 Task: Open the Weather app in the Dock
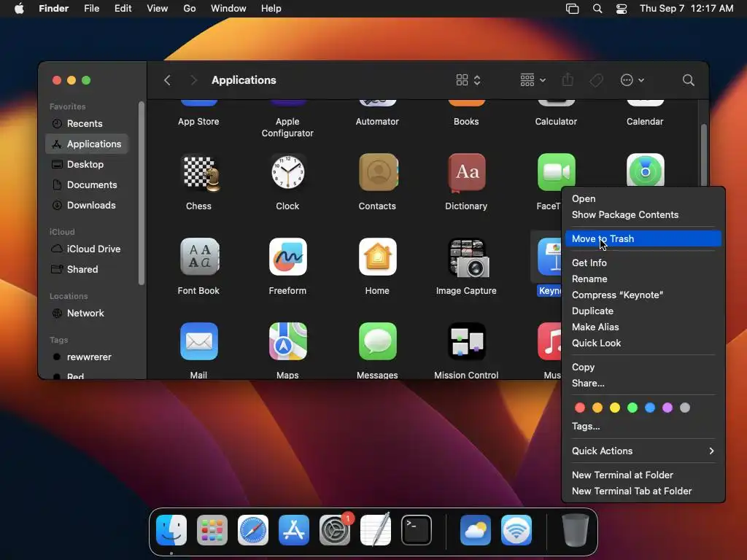[476, 530]
